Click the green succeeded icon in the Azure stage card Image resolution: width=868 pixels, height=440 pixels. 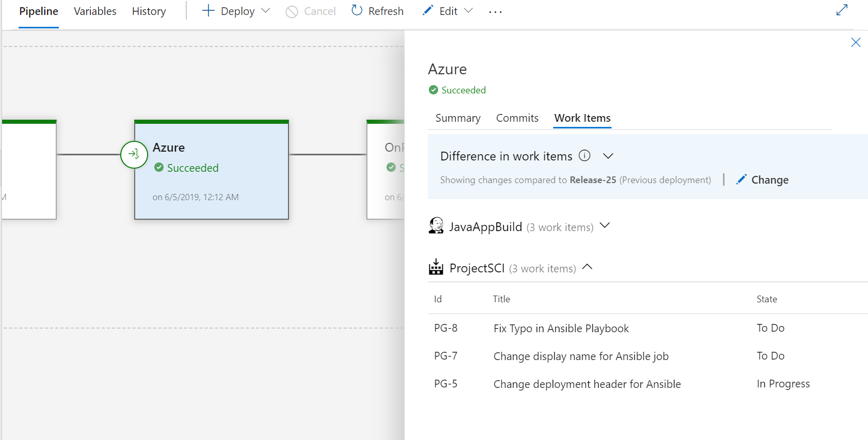[159, 167]
